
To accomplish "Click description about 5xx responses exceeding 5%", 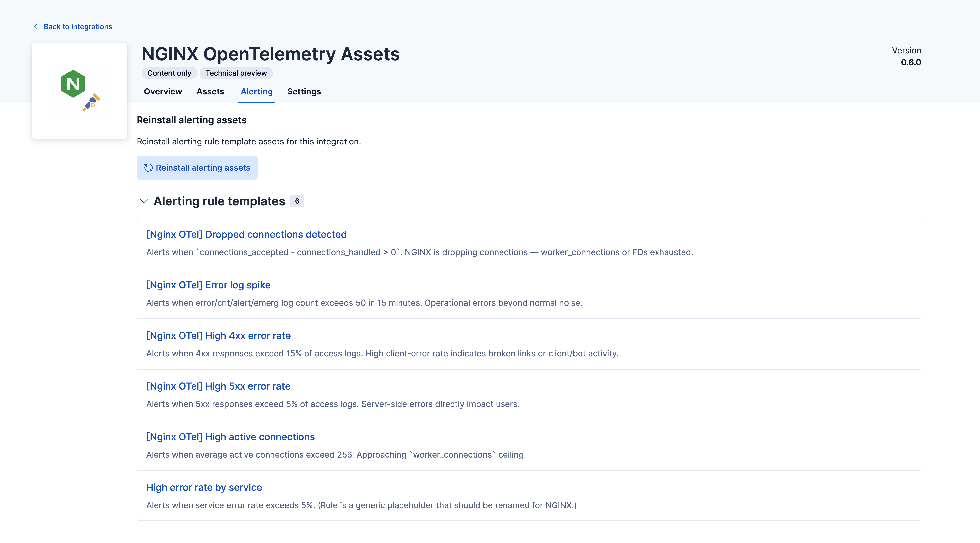I will tap(333, 404).
